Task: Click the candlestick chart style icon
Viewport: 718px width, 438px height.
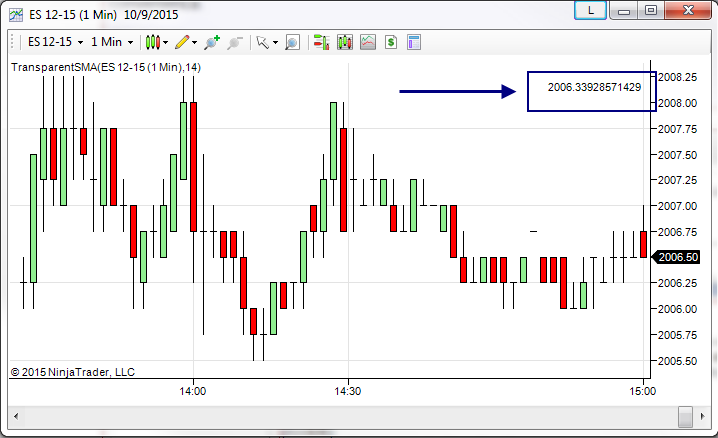Action: 153,42
